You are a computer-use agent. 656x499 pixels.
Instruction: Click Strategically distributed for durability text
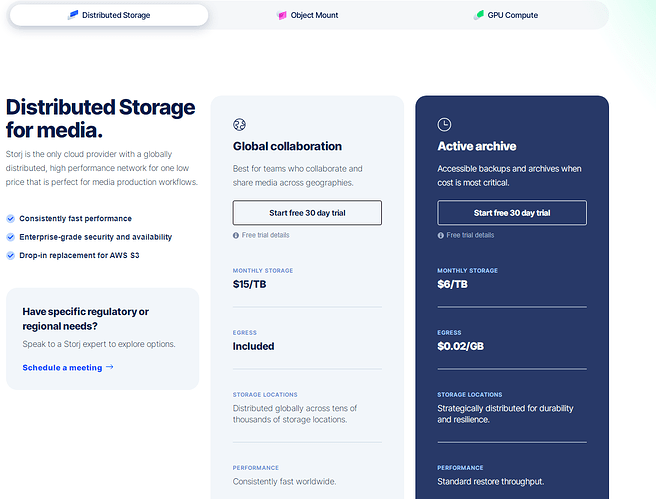(x=505, y=414)
